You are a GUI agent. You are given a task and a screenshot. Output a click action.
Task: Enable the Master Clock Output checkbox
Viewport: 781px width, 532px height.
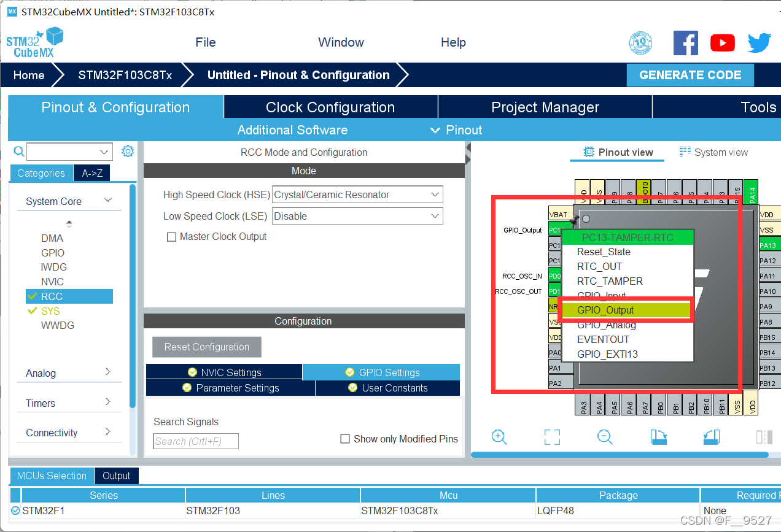click(172, 237)
